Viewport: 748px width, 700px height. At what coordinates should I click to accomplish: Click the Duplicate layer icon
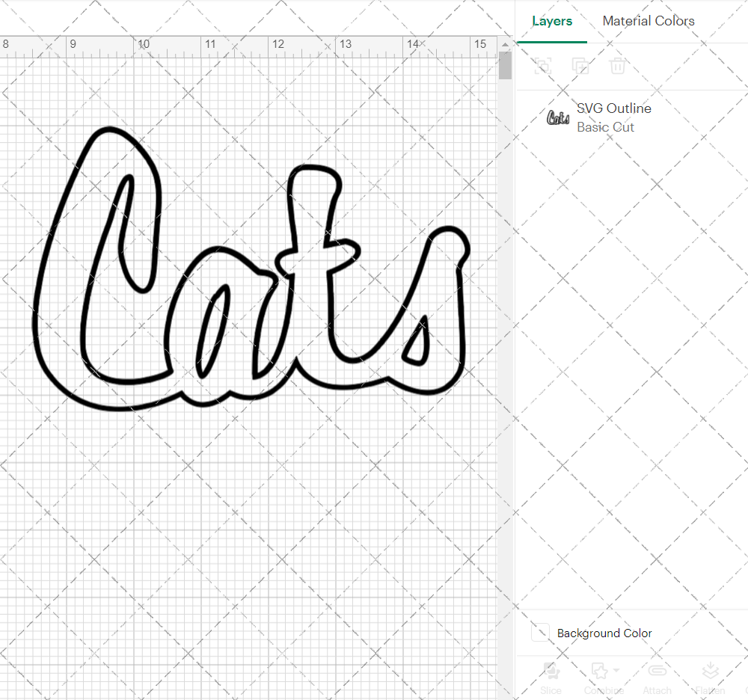click(x=580, y=66)
